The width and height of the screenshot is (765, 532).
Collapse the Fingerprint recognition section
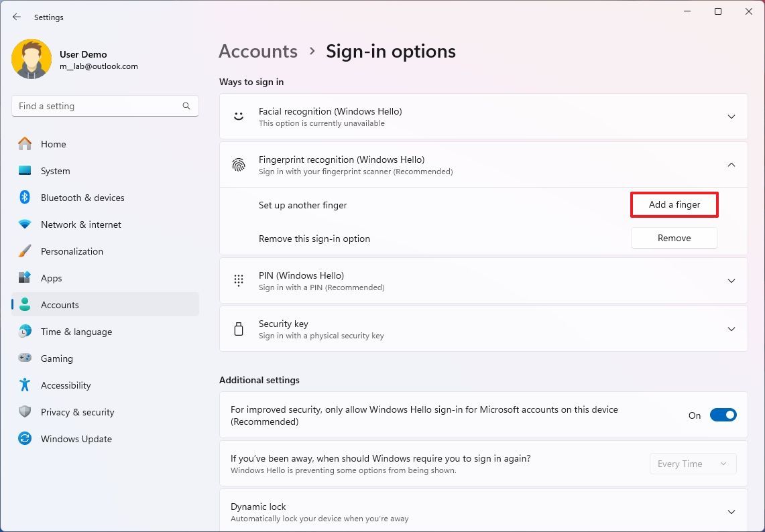click(731, 164)
